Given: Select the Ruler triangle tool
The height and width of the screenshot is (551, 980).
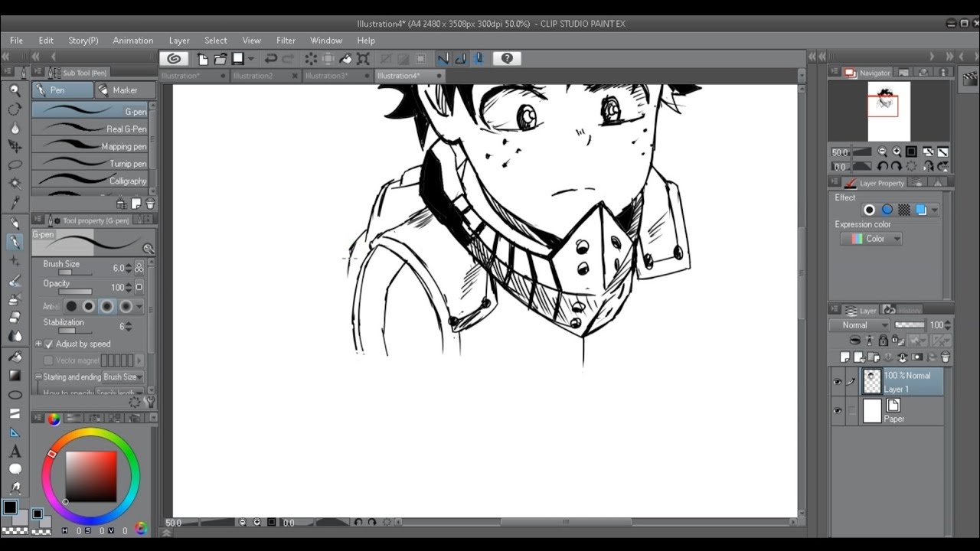Looking at the screenshot, I should (x=15, y=432).
